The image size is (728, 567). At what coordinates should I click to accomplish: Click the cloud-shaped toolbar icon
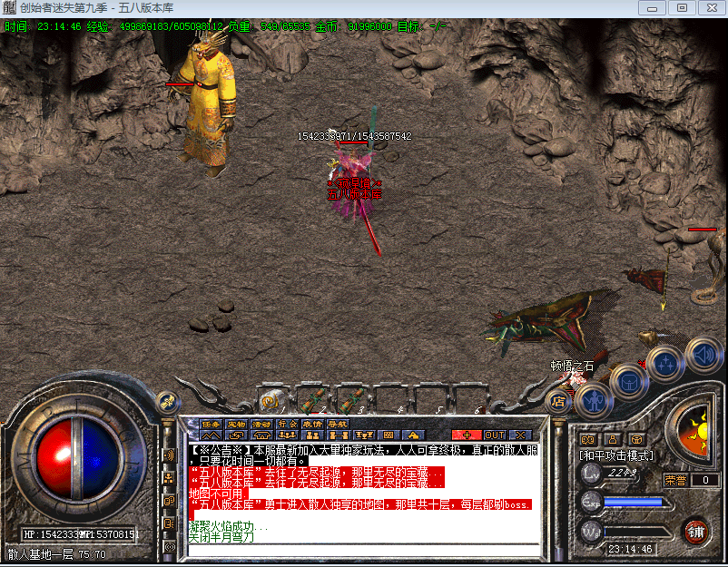coord(413,435)
